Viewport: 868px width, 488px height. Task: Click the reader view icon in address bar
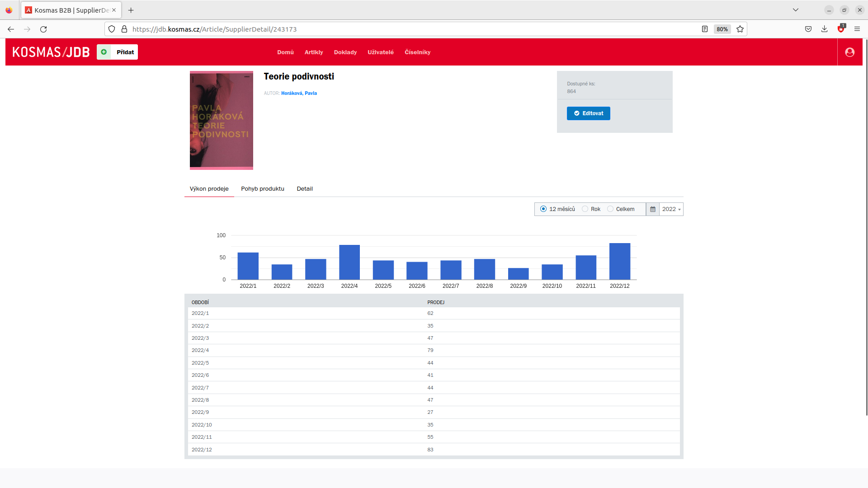pyautogui.click(x=704, y=29)
